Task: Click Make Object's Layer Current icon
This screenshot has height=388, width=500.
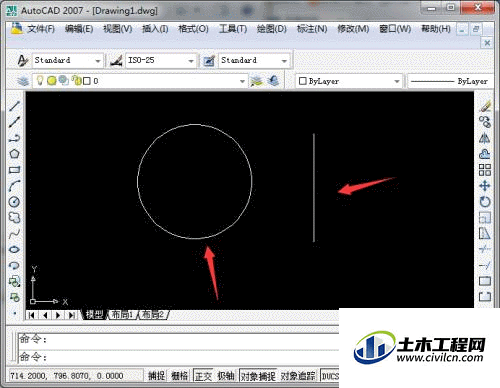Action: [256, 81]
